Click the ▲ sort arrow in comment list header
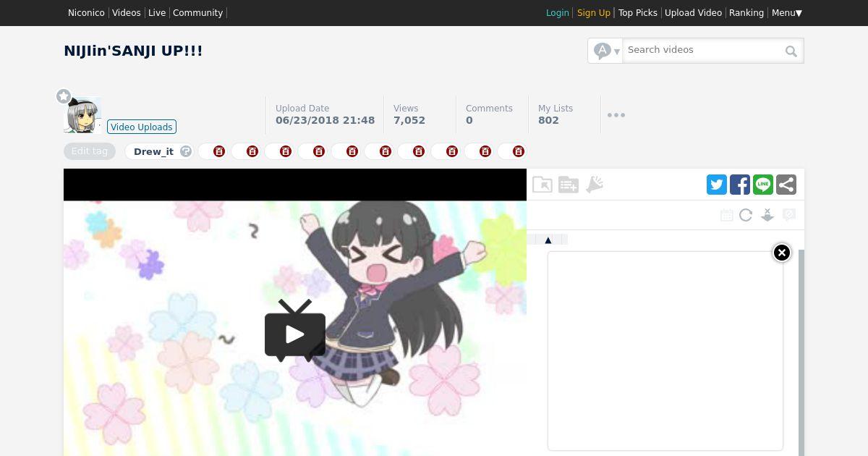Image resolution: width=868 pixels, height=456 pixels. tap(548, 240)
